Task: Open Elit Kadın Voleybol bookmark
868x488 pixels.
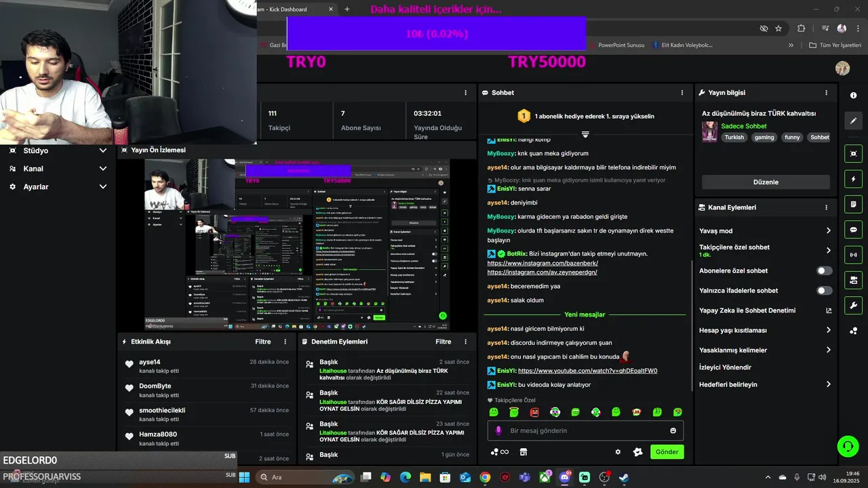Action: (682, 45)
